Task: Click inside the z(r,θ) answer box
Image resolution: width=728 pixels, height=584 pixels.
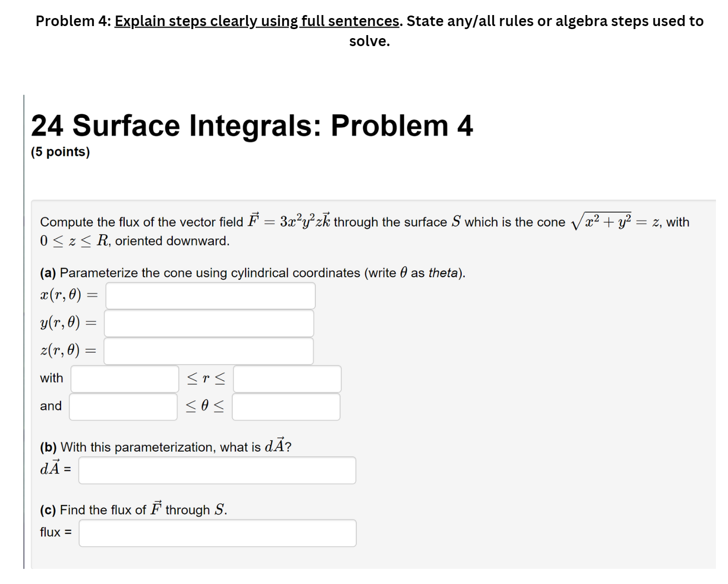Action: (x=208, y=351)
